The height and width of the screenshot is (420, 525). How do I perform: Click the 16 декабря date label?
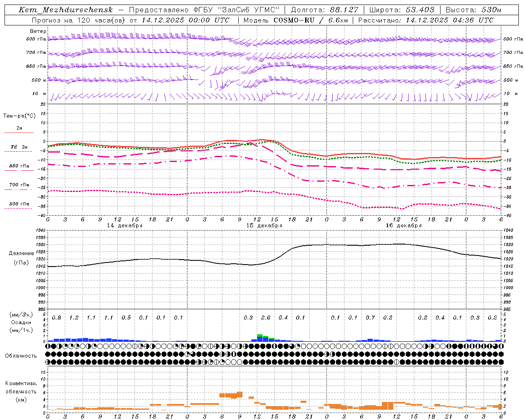[x=404, y=226]
